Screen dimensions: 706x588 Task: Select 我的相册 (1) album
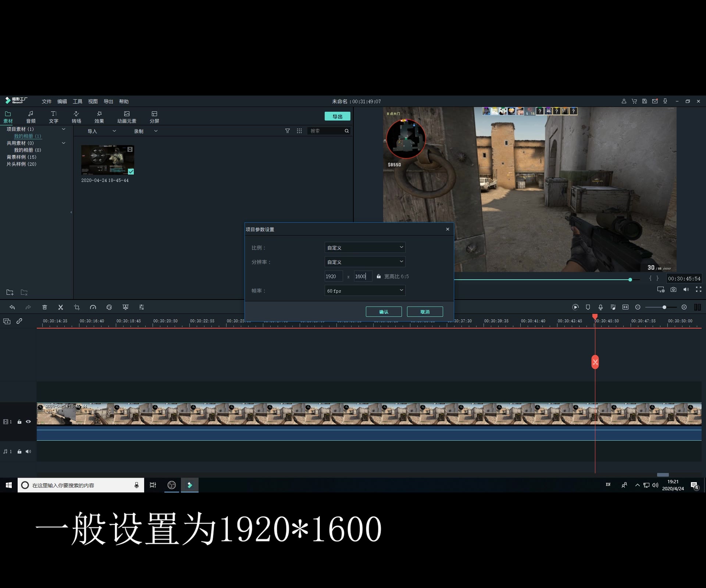(28, 136)
